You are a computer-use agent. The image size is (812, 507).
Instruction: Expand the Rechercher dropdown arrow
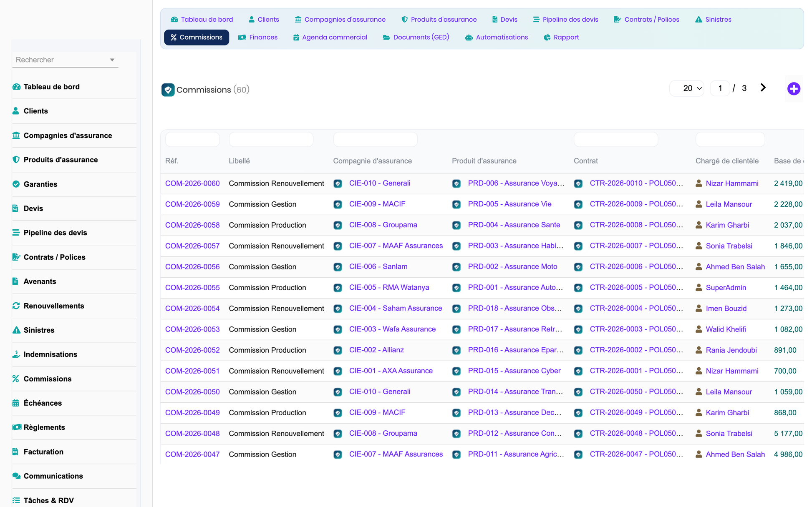click(112, 60)
